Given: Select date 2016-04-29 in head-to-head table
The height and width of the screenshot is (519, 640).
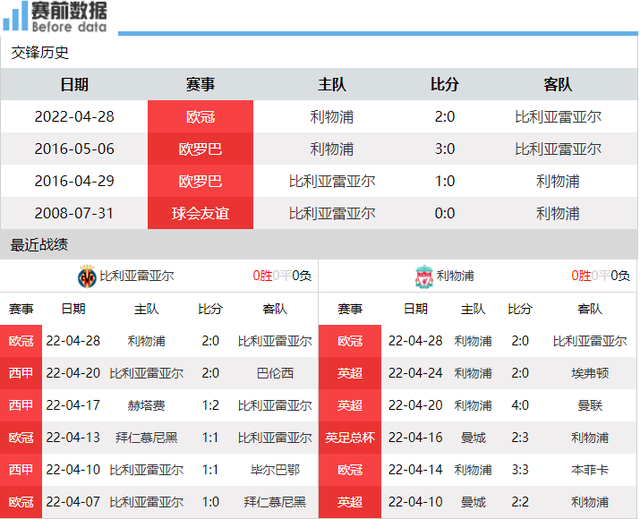Looking at the screenshot, I should tap(74, 181).
